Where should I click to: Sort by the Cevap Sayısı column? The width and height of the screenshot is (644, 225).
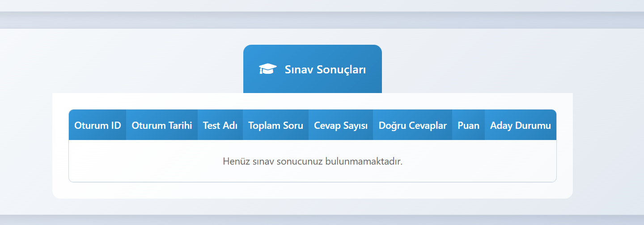pos(341,125)
